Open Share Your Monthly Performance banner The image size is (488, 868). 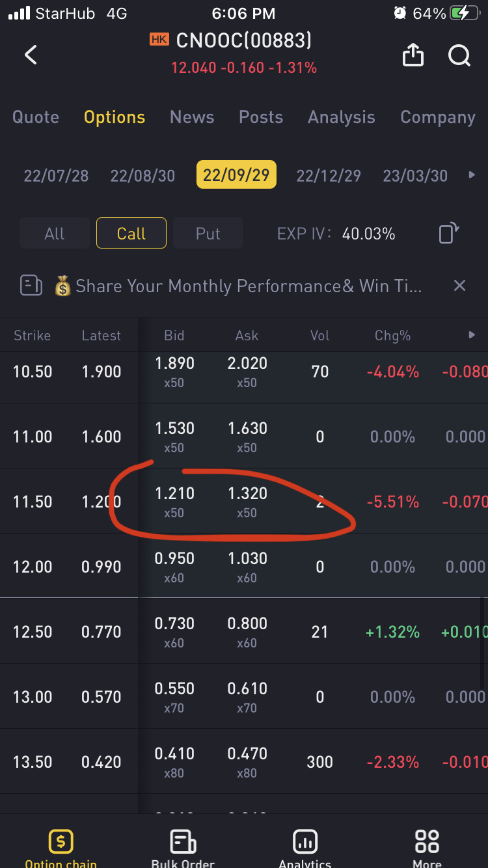pyautogui.click(x=247, y=286)
